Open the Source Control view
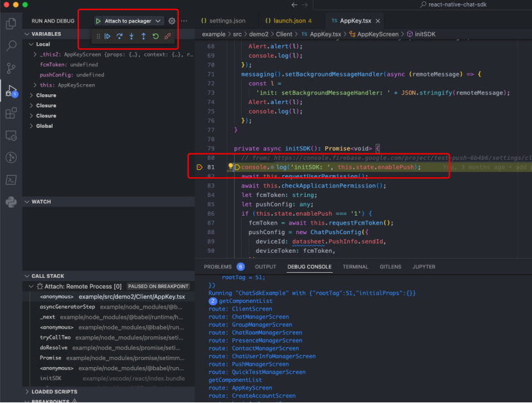The height and width of the screenshot is (403, 532). coord(11,68)
